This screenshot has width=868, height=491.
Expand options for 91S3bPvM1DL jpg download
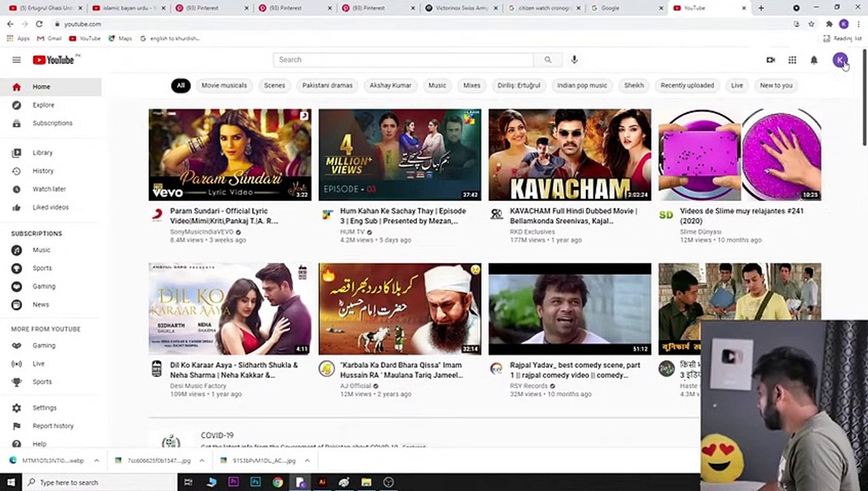[x=307, y=461]
